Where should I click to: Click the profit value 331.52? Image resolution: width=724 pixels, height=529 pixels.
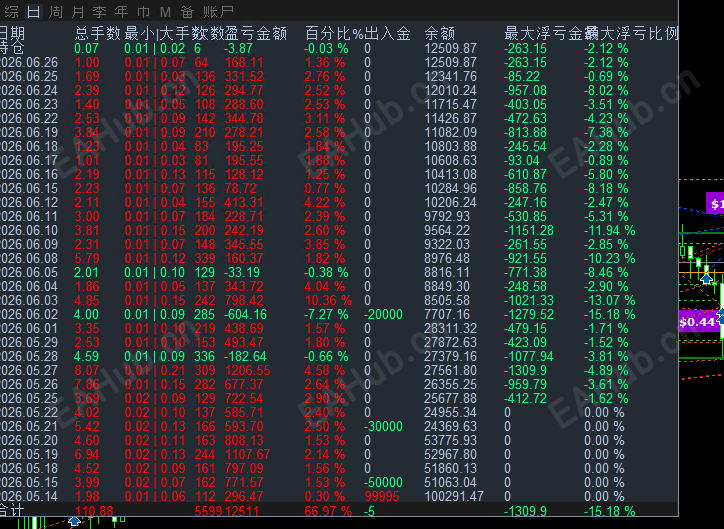244,76
